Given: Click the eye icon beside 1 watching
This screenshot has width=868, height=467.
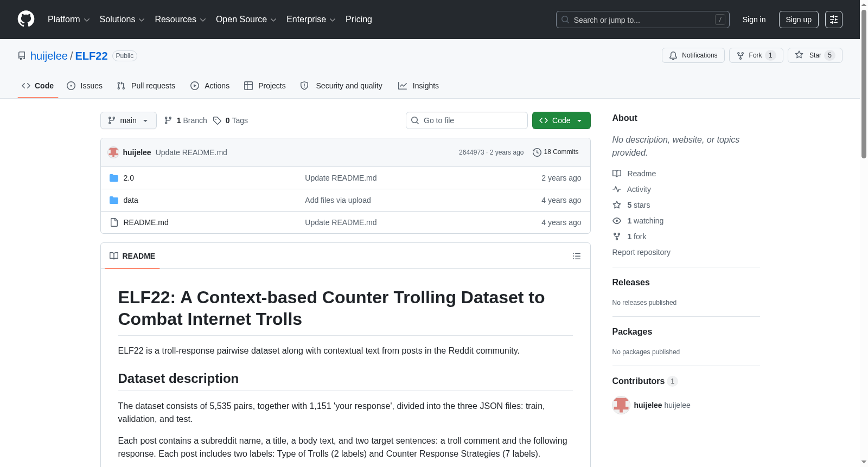Looking at the screenshot, I should 617,221.
